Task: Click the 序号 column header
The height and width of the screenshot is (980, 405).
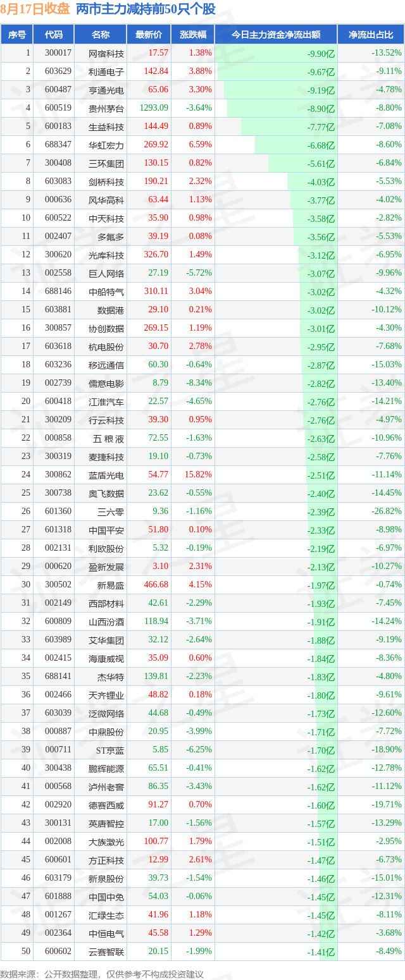Action: point(17,35)
